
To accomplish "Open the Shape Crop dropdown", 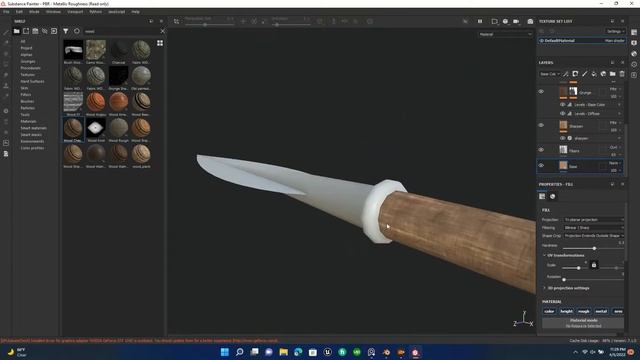I will [594, 236].
